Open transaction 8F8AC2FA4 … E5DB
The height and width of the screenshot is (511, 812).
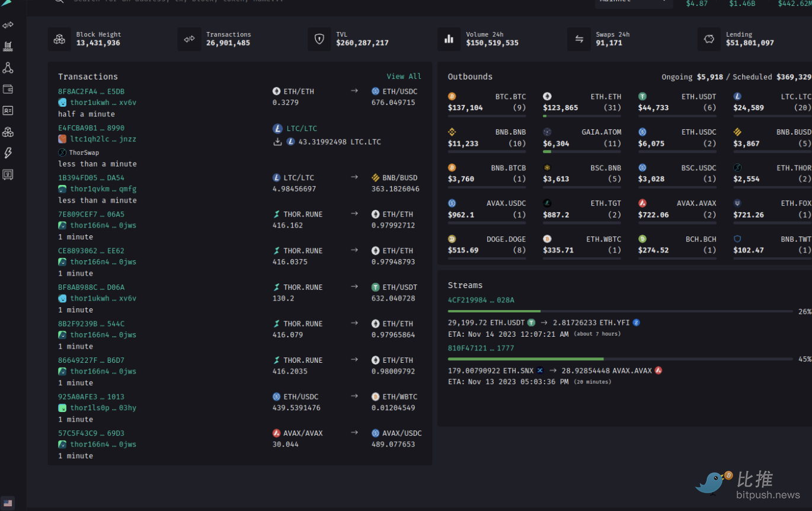tap(91, 91)
